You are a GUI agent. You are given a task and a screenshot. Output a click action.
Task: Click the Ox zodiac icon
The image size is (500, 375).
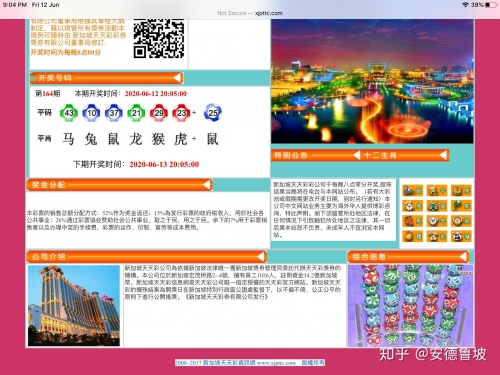point(437,190)
